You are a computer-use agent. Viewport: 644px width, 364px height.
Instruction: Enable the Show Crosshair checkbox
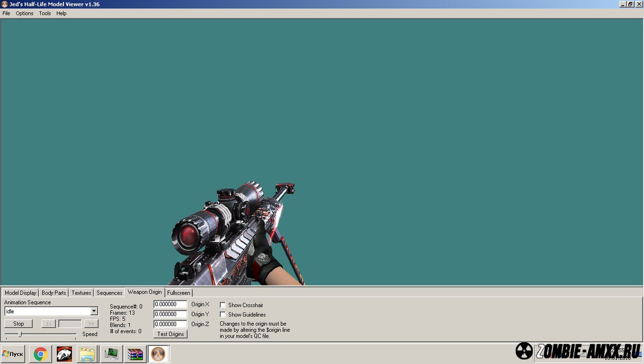pos(222,305)
